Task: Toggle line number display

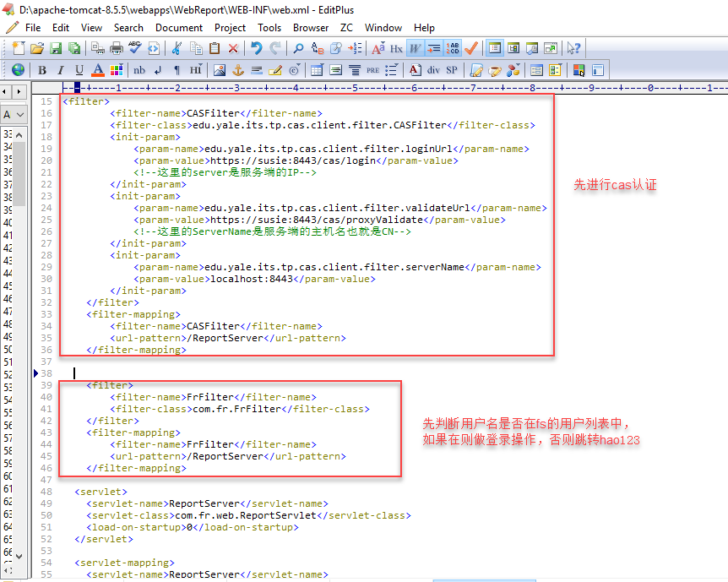Action: 452,48
